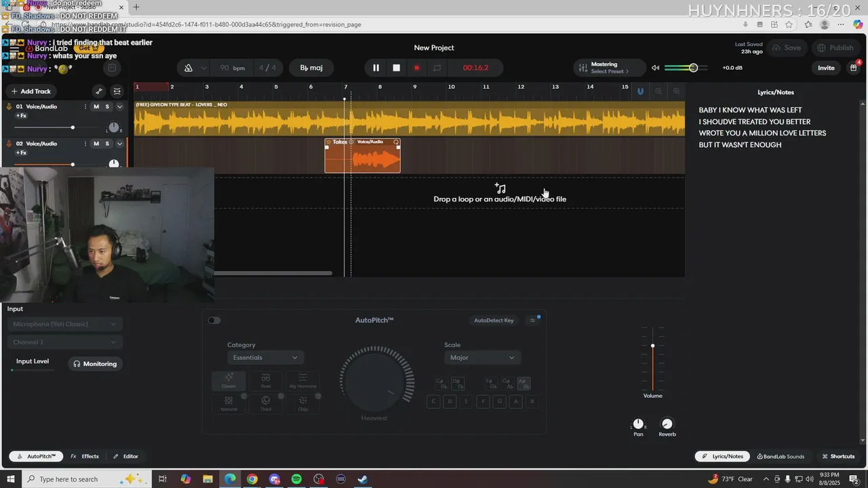Open track 01 options menu (three dots)
The height and width of the screenshot is (488, 868).
[x=85, y=106]
